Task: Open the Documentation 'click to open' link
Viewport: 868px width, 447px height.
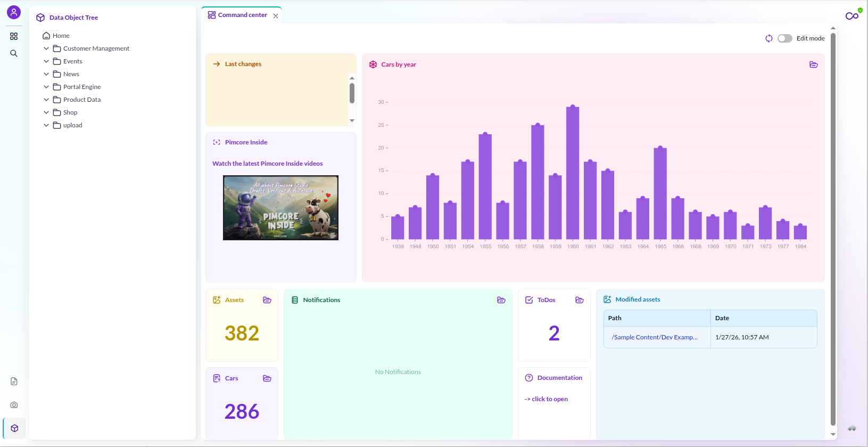Action: coord(546,399)
